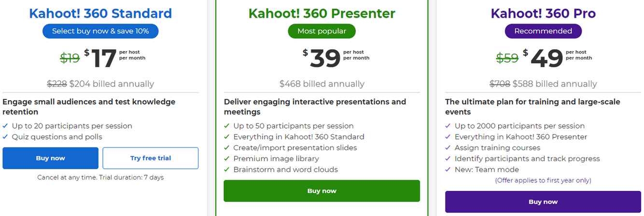
Task: Click checkmark beside Up to 50 participants per session
Action: click(226, 126)
